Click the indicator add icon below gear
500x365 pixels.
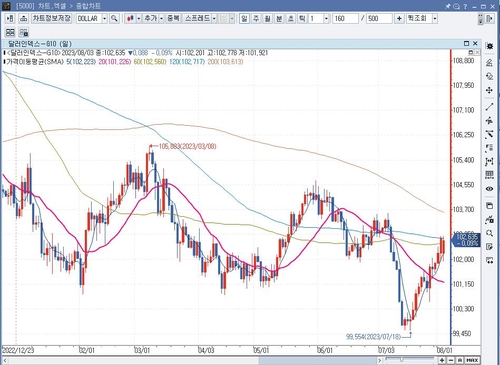pos(490,63)
